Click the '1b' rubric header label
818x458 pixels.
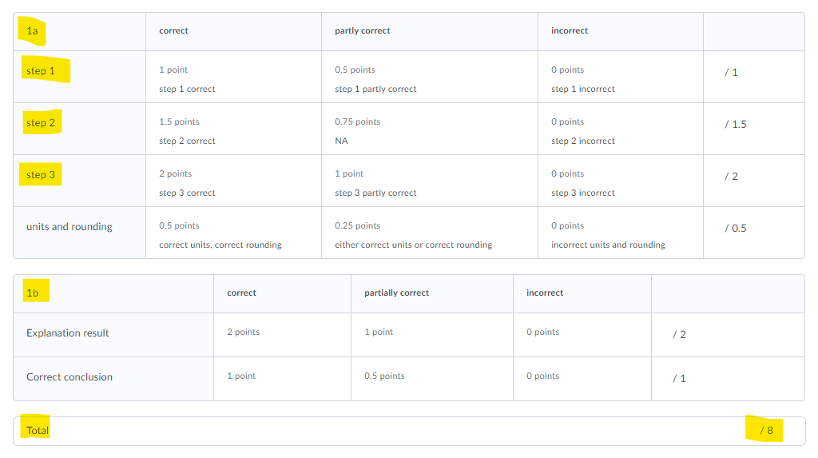tap(33, 293)
